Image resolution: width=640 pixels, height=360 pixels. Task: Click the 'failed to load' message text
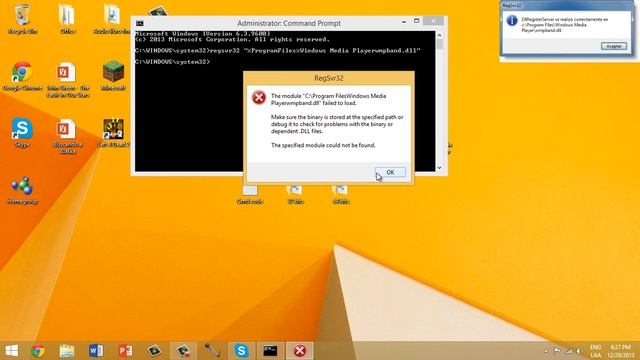[328, 100]
